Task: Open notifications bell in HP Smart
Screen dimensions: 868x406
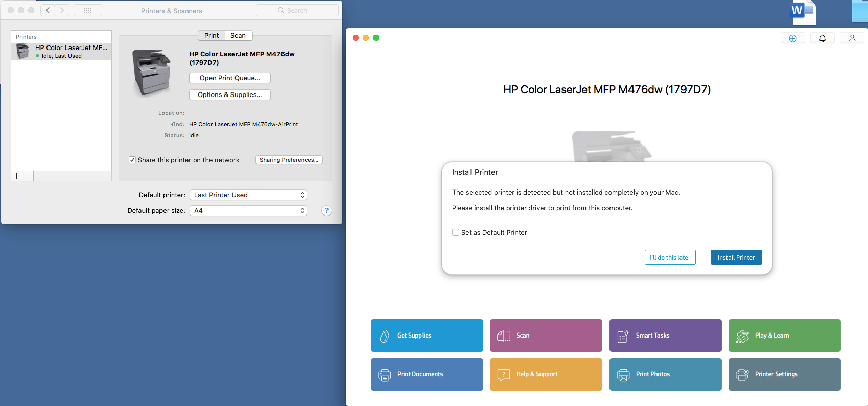Action: (823, 38)
